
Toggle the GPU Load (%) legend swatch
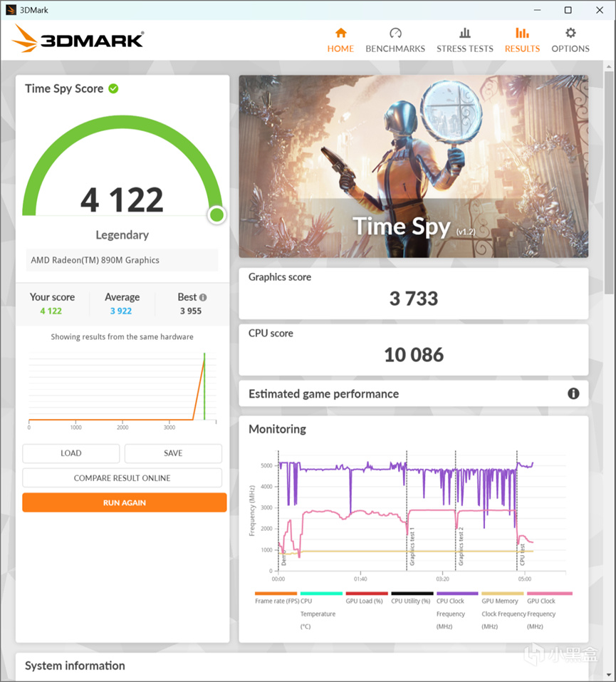click(367, 593)
